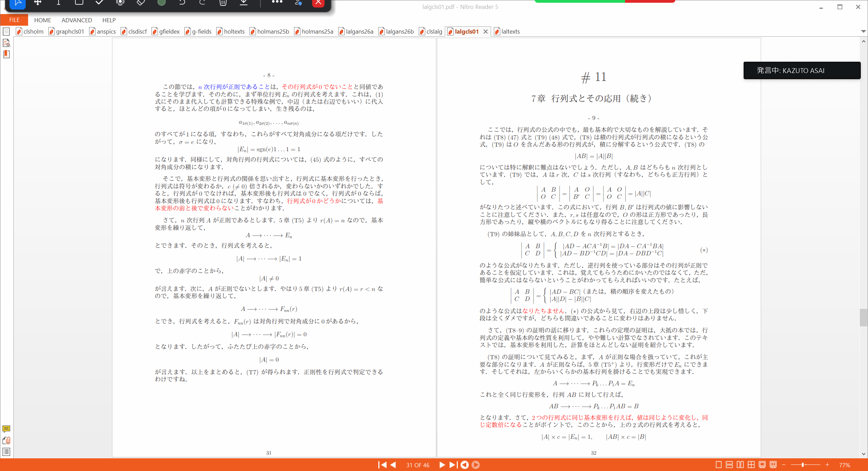Open the Attachments paperclip panel
Viewport: 868px width, 471px height.
(6, 440)
